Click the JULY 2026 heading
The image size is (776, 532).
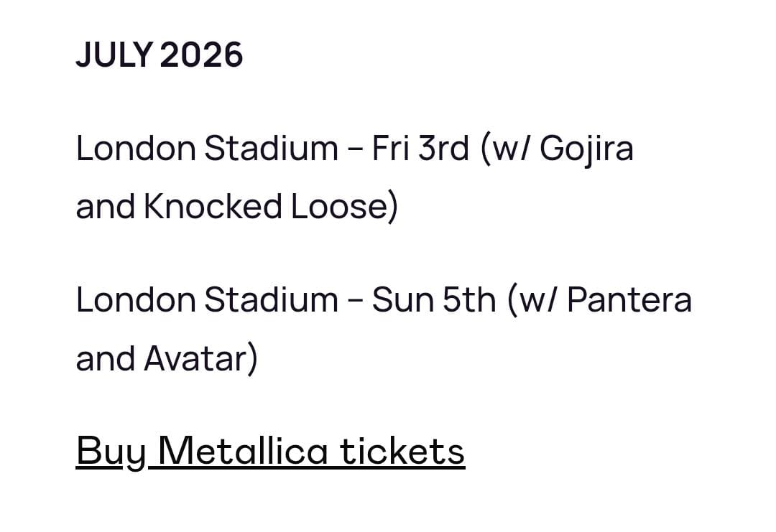[160, 55]
